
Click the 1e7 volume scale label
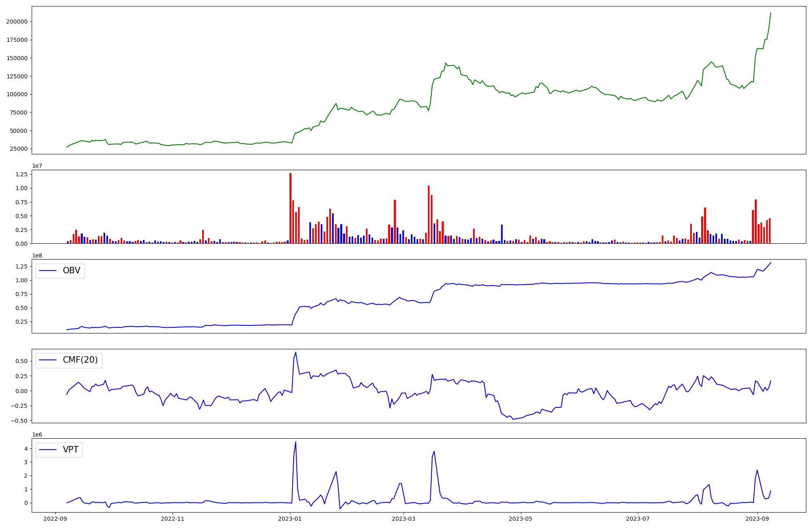tap(37, 166)
